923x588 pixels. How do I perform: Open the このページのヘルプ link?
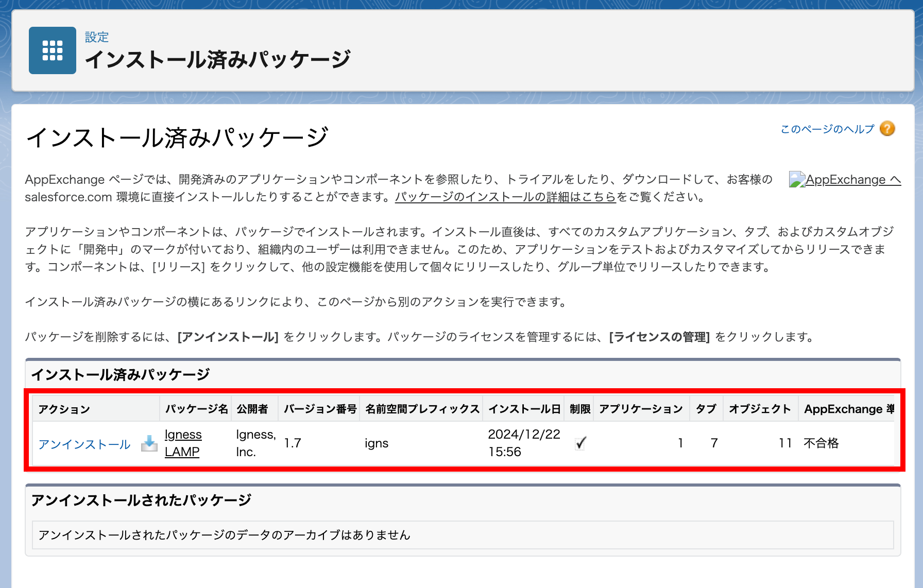click(x=827, y=129)
